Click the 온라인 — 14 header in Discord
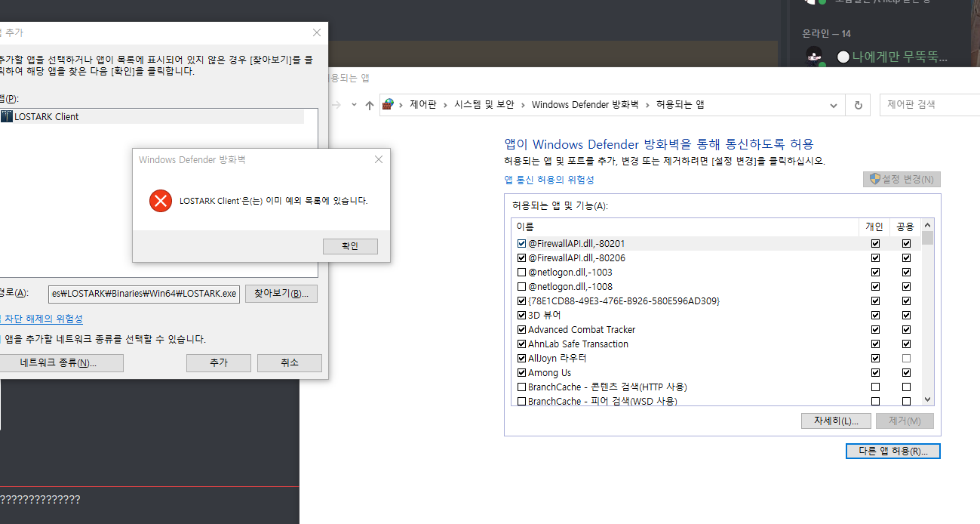Image resolution: width=980 pixels, height=524 pixels. [826, 34]
